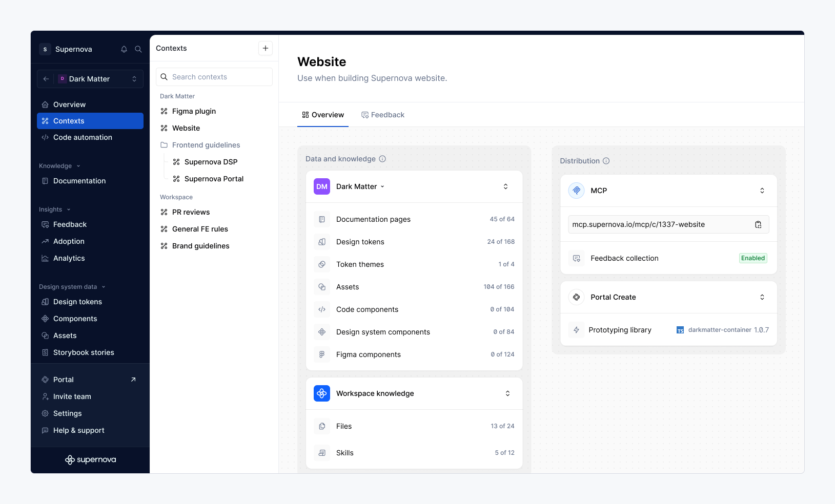Toggle the Dark Matter card expand chevrons
835x504 pixels.
coord(505,186)
